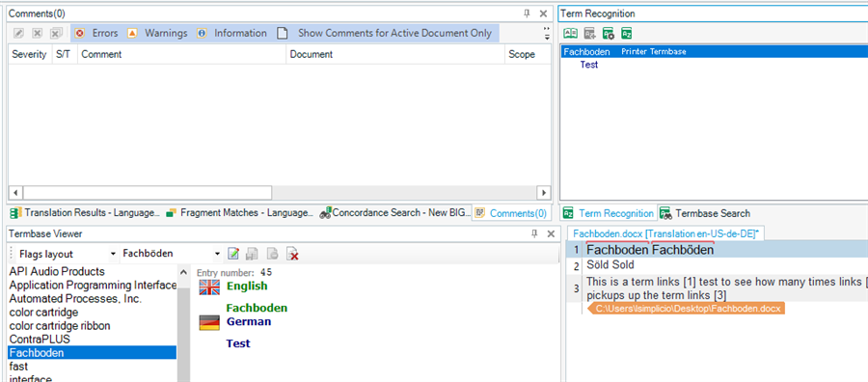Select Automated Processes, Inc. term

coord(76,298)
